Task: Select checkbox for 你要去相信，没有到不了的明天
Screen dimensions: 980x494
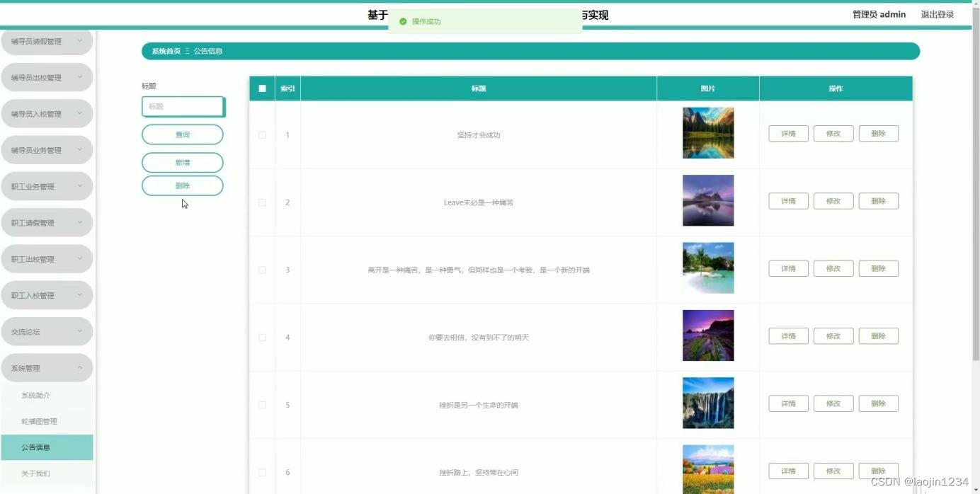Action: tap(262, 338)
